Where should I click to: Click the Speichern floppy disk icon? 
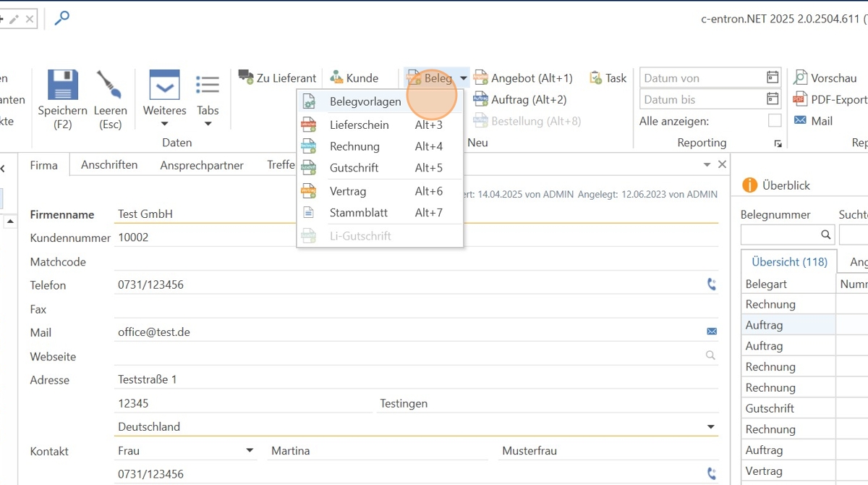click(62, 85)
